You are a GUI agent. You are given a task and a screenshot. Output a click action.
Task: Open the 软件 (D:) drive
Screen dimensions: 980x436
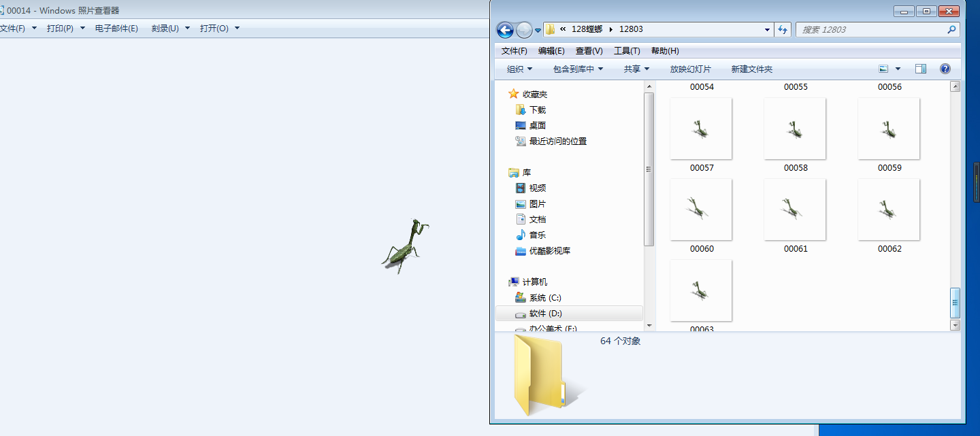pos(569,313)
